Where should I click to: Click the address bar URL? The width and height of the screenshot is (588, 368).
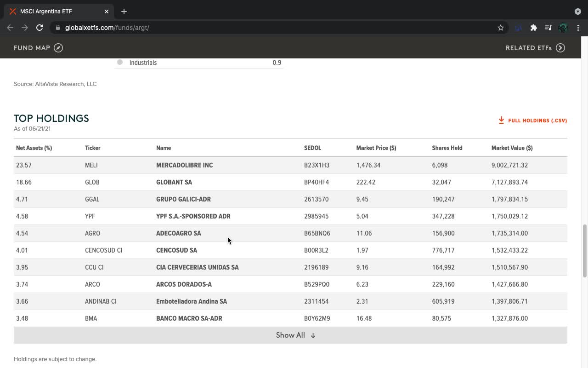coord(107,28)
